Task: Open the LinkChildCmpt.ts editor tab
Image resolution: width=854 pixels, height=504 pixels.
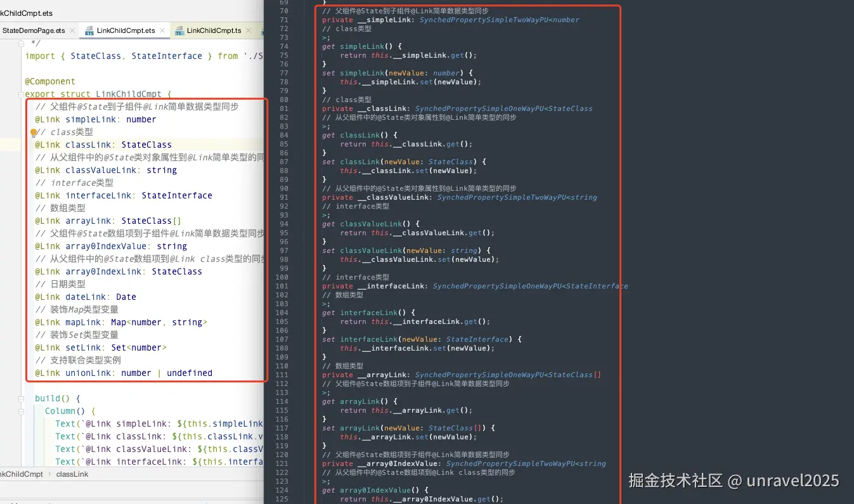Action: (214, 30)
